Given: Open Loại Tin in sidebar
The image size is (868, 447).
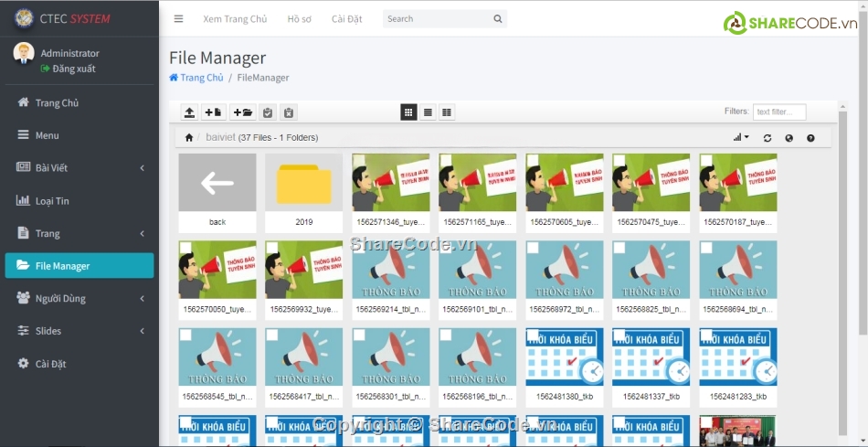Looking at the screenshot, I should point(79,200).
